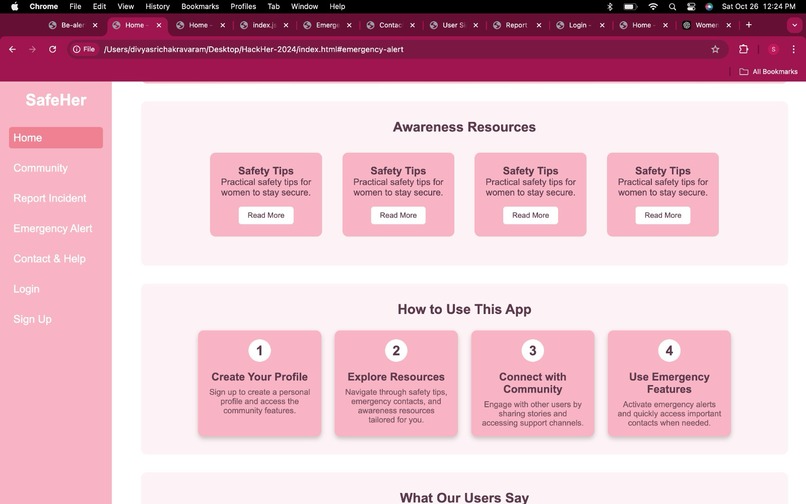Open the Edit menu
The image size is (806, 504).
click(99, 6)
